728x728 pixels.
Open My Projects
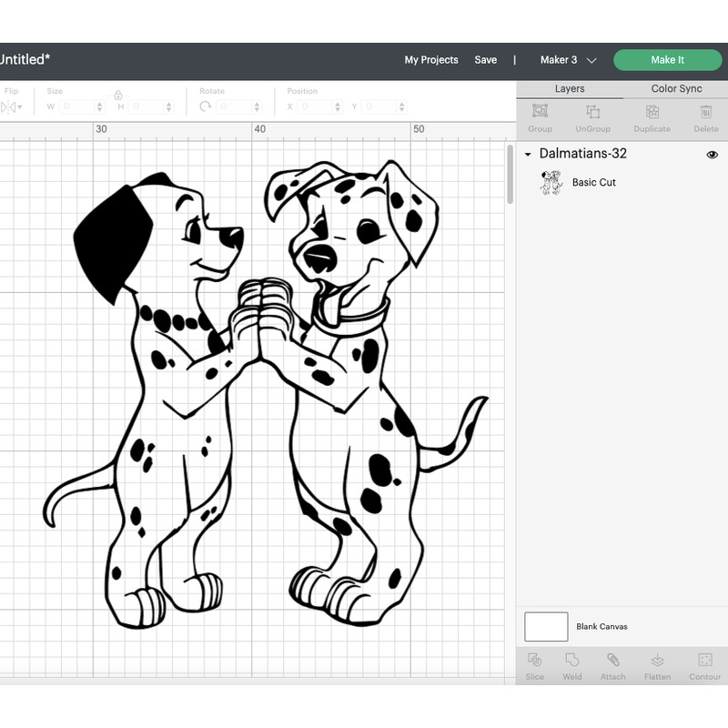click(430, 59)
